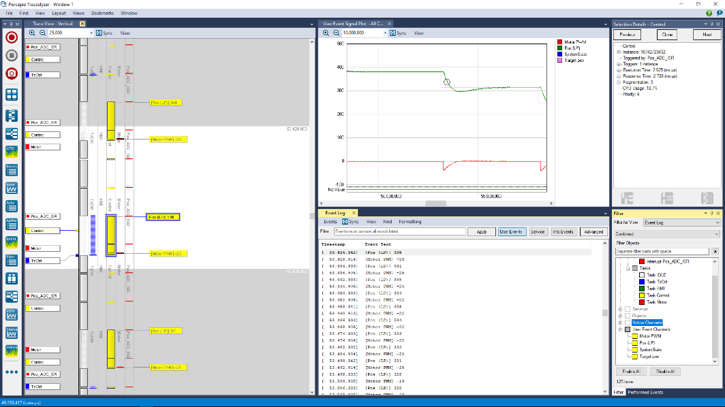The image size is (725, 407).
Task: Open the CPU load graph sidebar icon
Action: coord(12,152)
